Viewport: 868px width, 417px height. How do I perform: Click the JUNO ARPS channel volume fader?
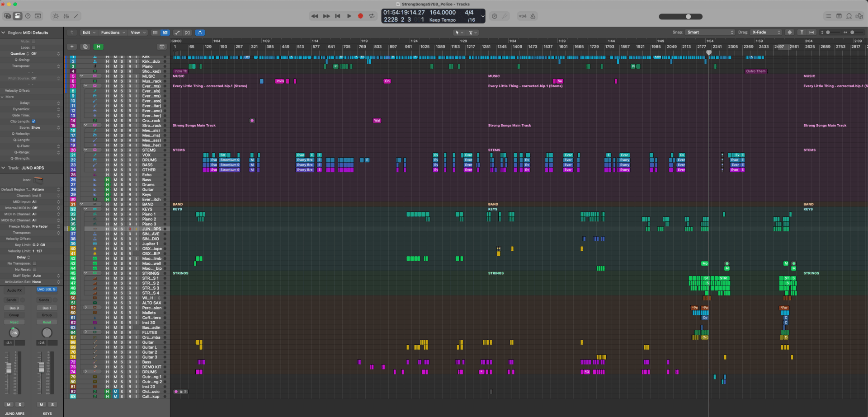9,368
